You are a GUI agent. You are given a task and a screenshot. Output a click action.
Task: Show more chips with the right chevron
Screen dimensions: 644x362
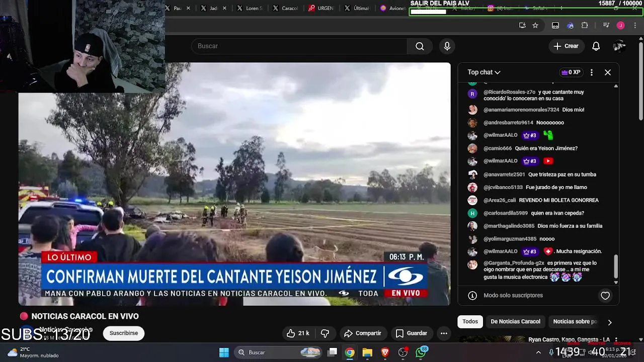[x=610, y=322]
